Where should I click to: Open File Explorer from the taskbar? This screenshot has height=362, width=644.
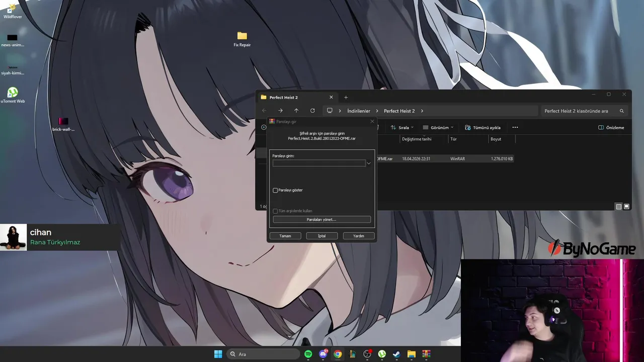(411, 354)
